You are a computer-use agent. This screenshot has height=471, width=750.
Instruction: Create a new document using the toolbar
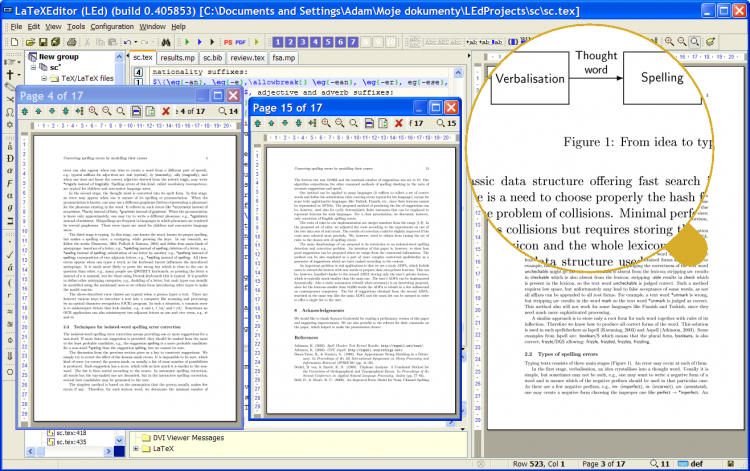14,42
